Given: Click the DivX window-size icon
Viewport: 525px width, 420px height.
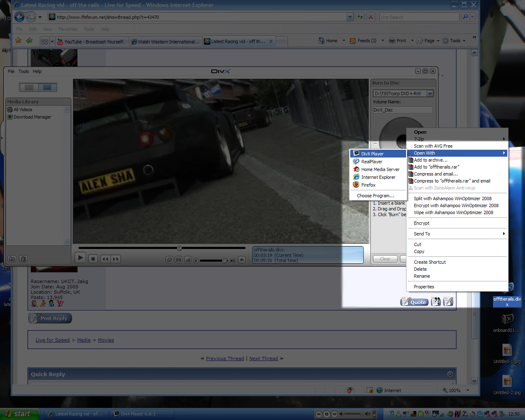Looking at the screenshot, I should 169,260.
